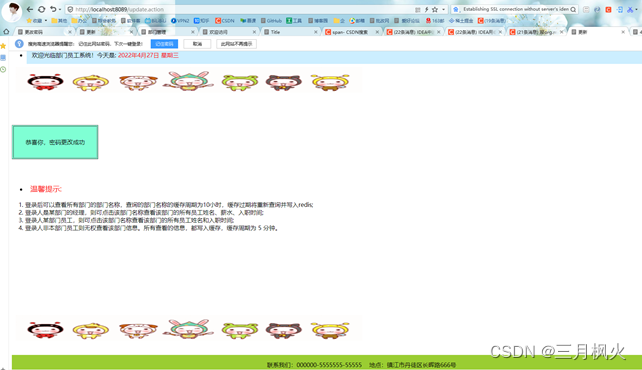
Task: Click the lightning speed-mode icon
Action: pyautogui.click(x=426, y=9)
